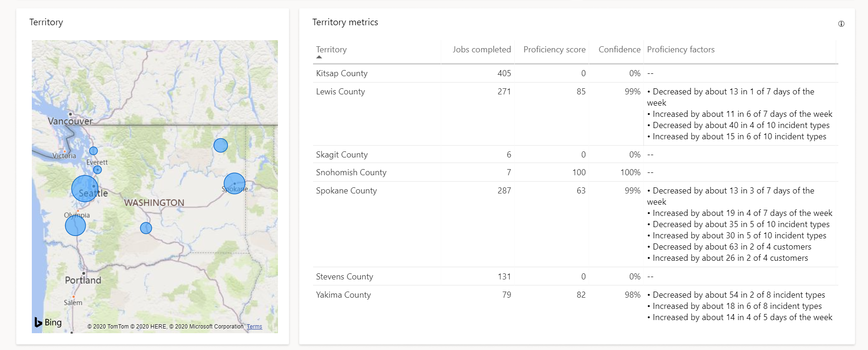Select the Yakima bubble on the map
The image size is (868, 350).
click(146, 228)
